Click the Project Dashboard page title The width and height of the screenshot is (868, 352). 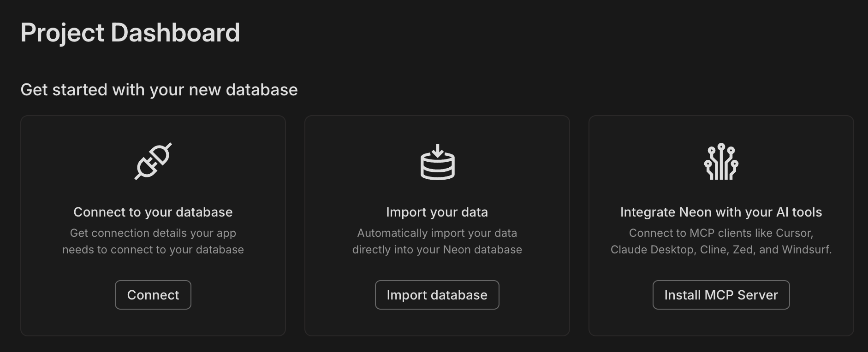click(131, 32)
